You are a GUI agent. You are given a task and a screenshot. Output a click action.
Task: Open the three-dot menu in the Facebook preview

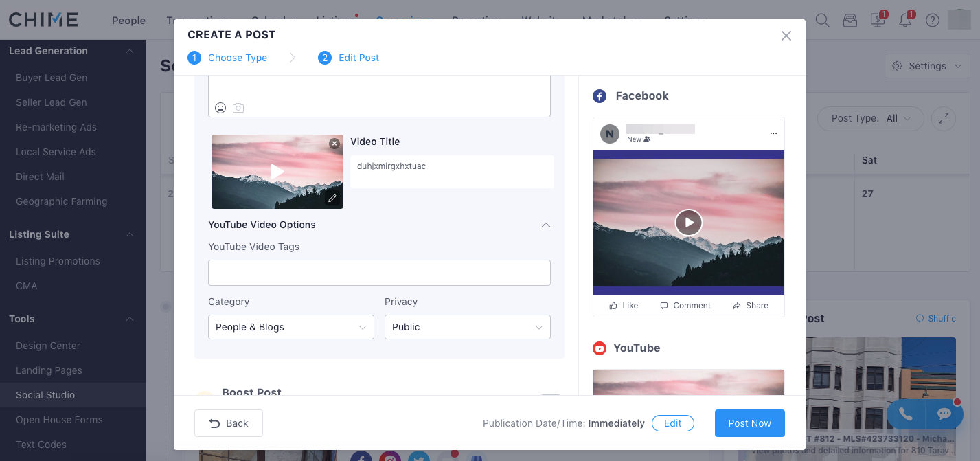tap(773, 133)
